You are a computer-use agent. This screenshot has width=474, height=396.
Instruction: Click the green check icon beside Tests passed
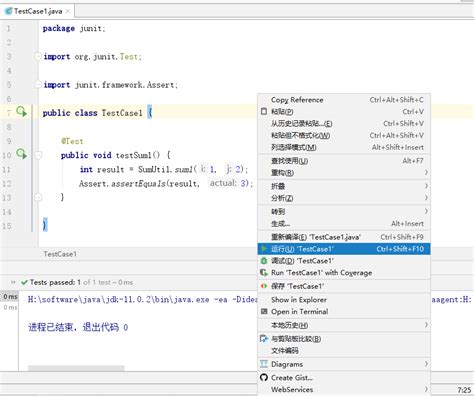(x=24, y=282)
